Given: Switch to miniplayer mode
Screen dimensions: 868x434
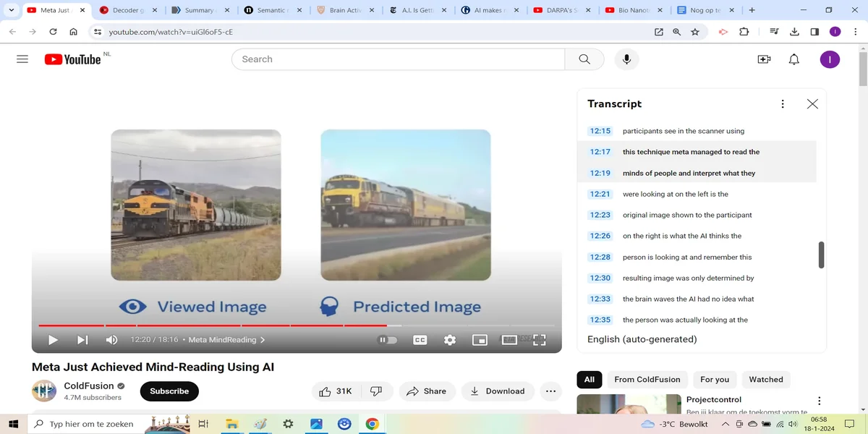Looking at the screenshot, I should [x=480, y=340].
